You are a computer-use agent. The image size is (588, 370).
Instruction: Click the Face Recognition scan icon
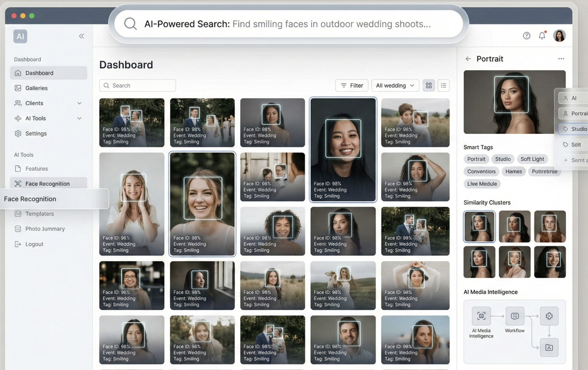pyautogui.click(x=18, y=184)
